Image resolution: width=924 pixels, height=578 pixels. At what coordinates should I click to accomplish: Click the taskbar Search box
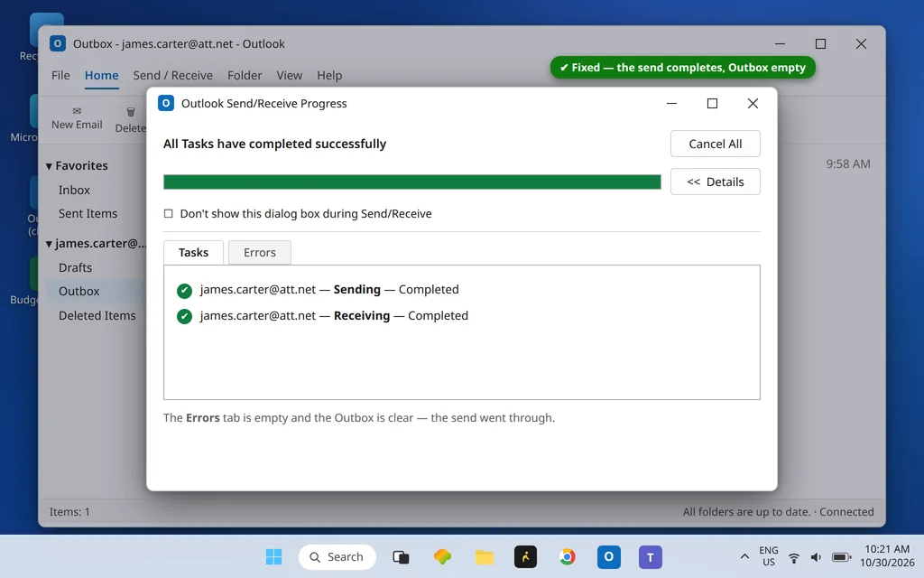[337, 556]
